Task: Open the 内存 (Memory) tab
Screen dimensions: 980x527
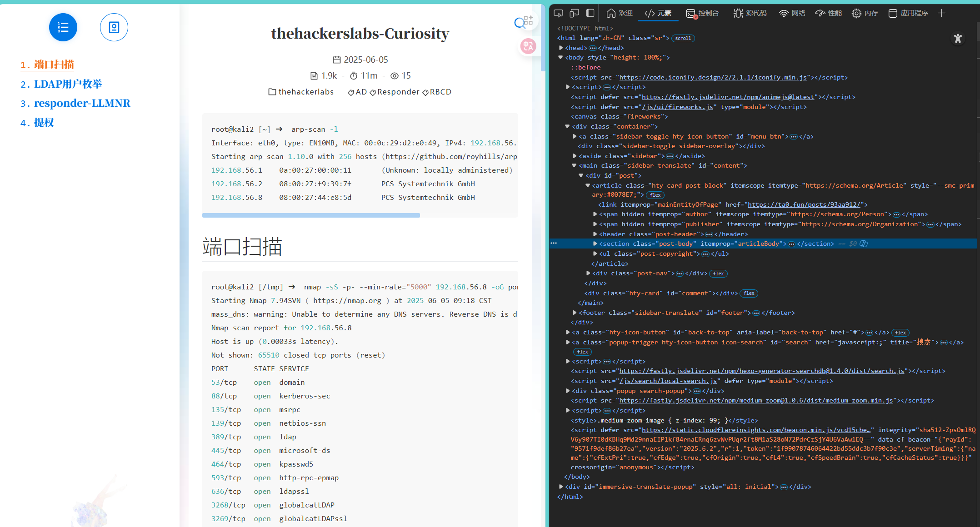Action: (865, 13)
